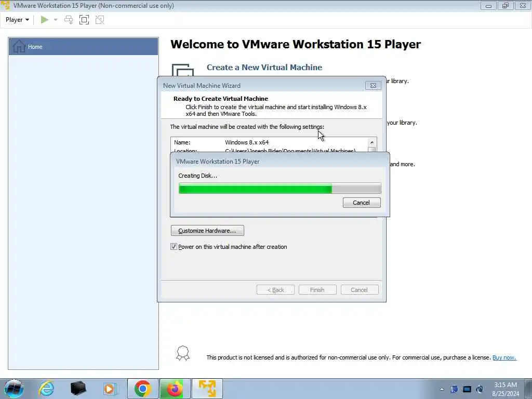
Task: Show hidden system tray icons
Action: tap(442, 389)
